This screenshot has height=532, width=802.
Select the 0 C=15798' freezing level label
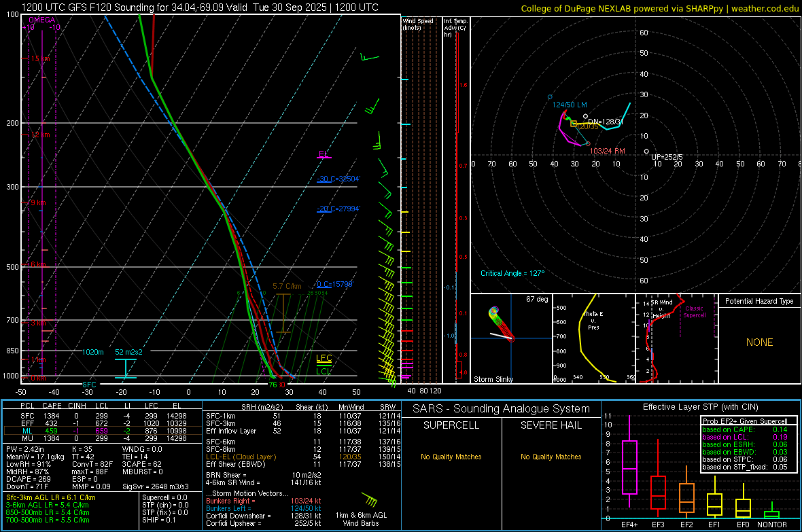334,284
